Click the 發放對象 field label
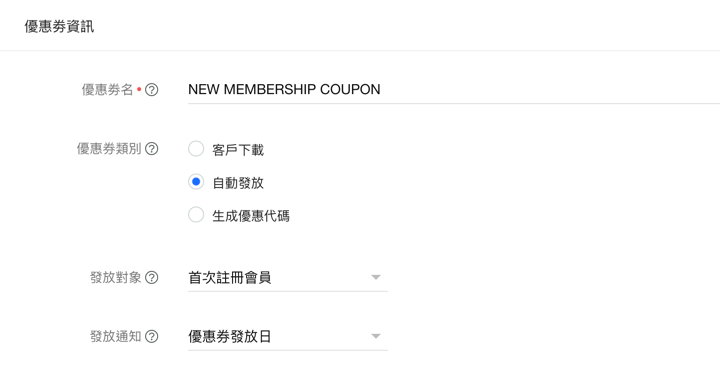Viewport: 720px width, 380px height. click(116, 278)
